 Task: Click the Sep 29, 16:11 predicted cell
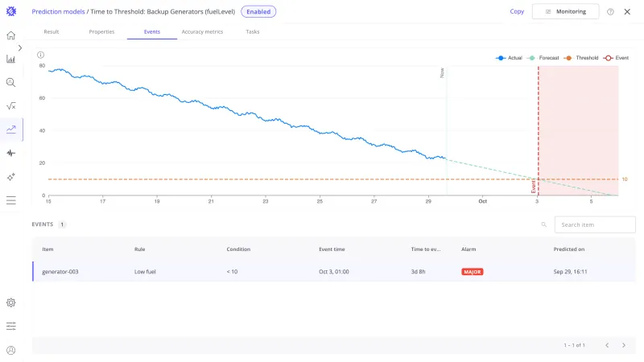point(570,272)
